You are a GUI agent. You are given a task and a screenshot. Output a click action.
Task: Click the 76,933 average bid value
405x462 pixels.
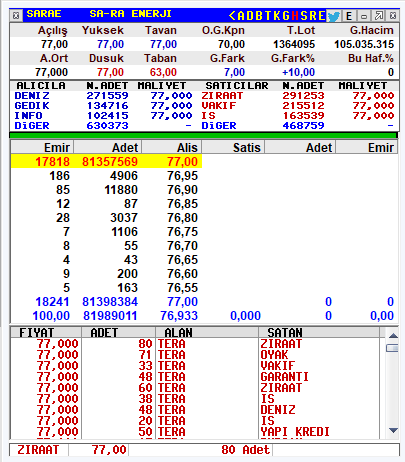pos(179,316)
